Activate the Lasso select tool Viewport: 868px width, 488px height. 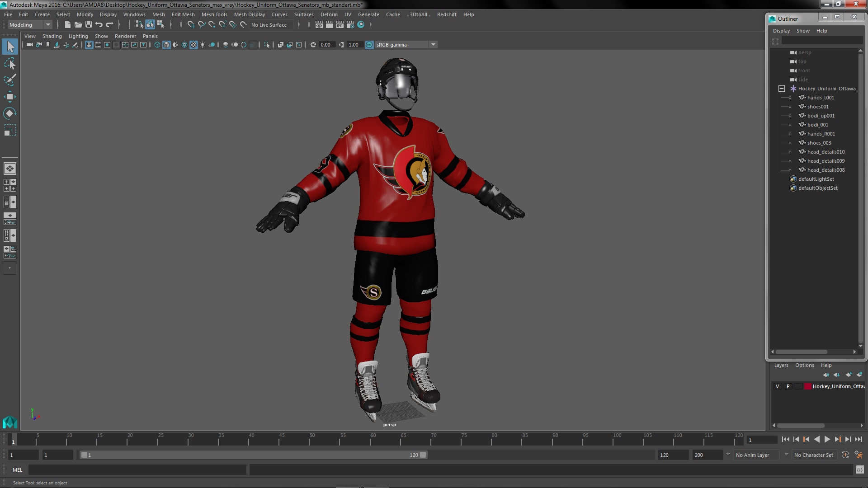pos(10,63)
